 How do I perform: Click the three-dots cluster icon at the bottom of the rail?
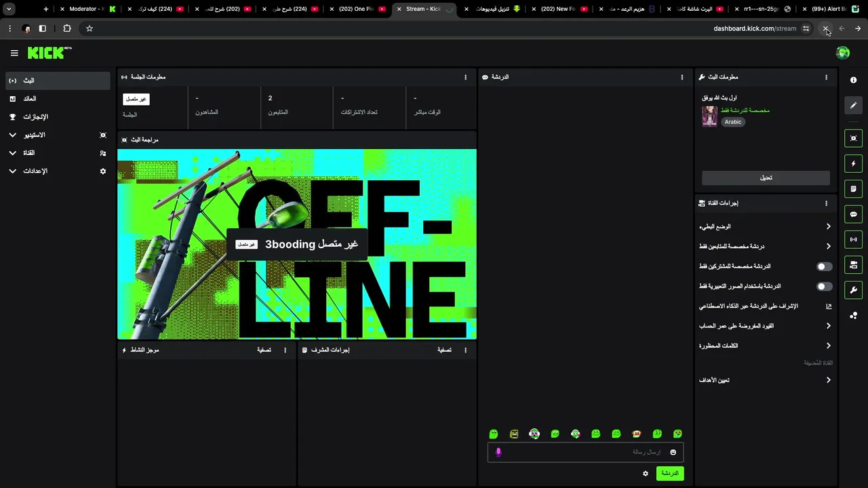[x=853, y=315]
